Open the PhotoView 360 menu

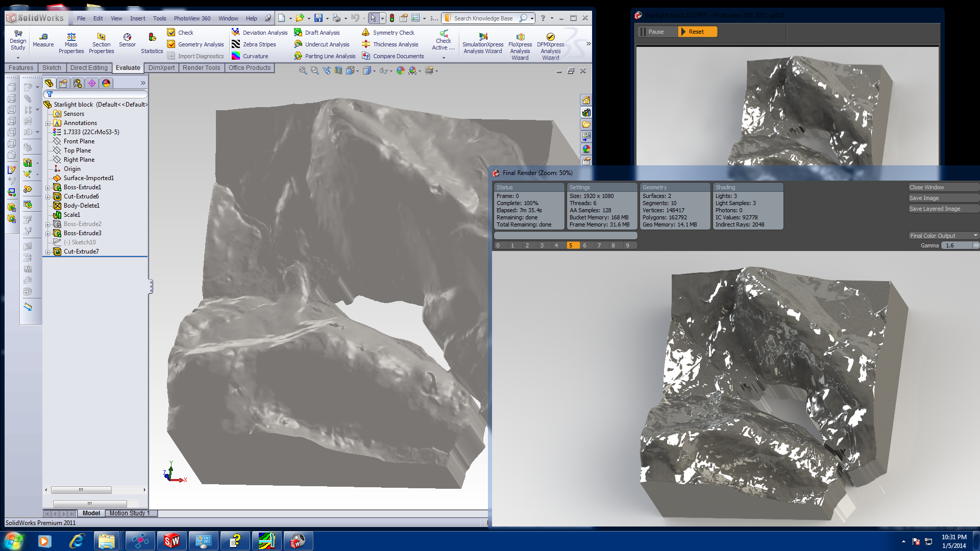(192, 18)
